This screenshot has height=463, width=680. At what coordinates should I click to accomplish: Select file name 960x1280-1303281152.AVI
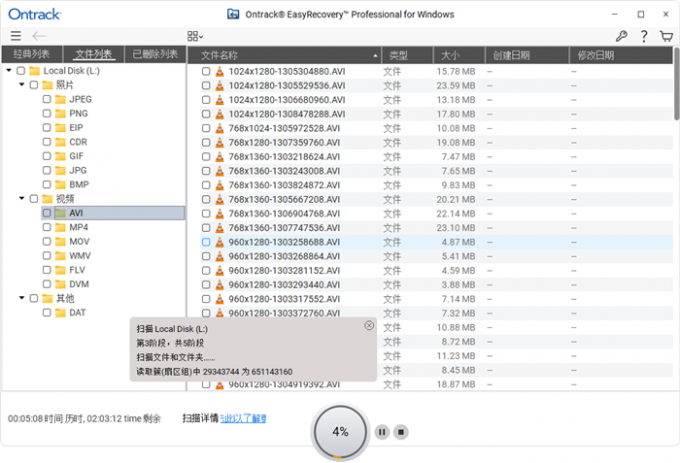[284, 271]
